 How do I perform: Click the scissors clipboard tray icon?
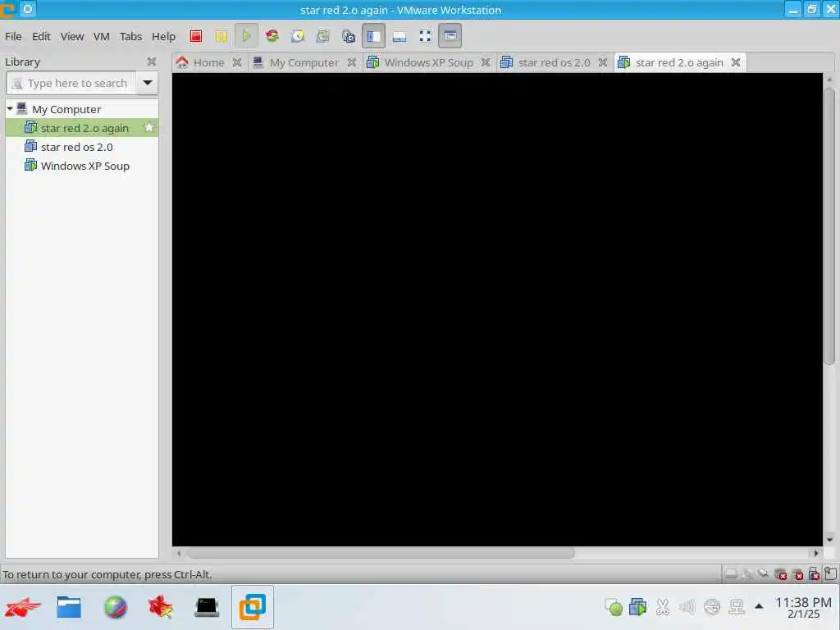coord(663,607)
